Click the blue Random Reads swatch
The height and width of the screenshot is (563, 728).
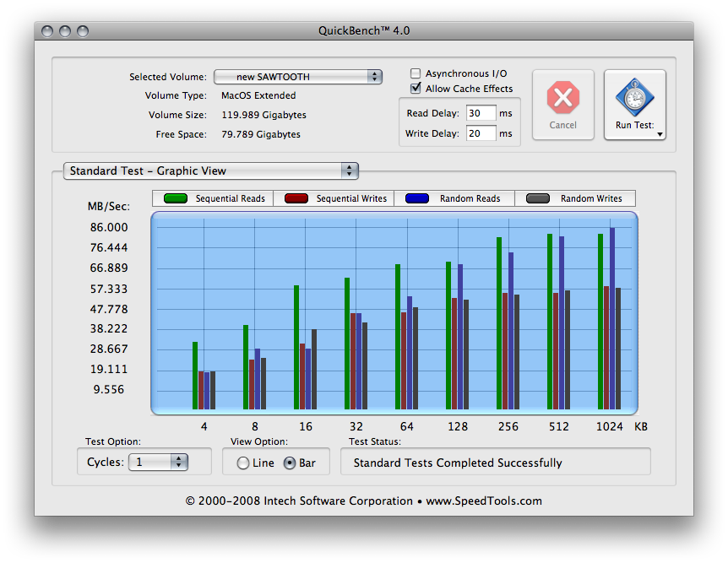pos(417,198)
